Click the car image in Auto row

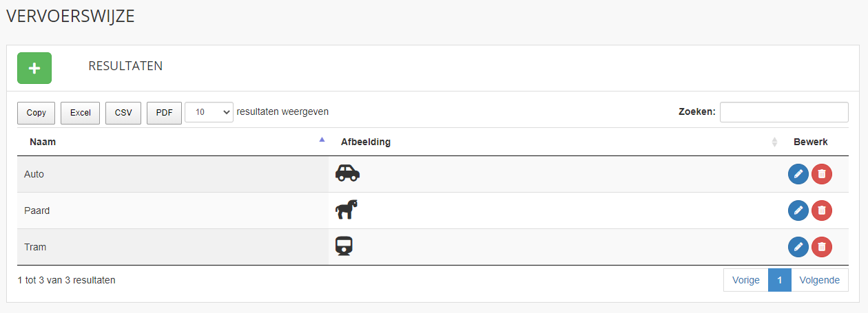347,173
